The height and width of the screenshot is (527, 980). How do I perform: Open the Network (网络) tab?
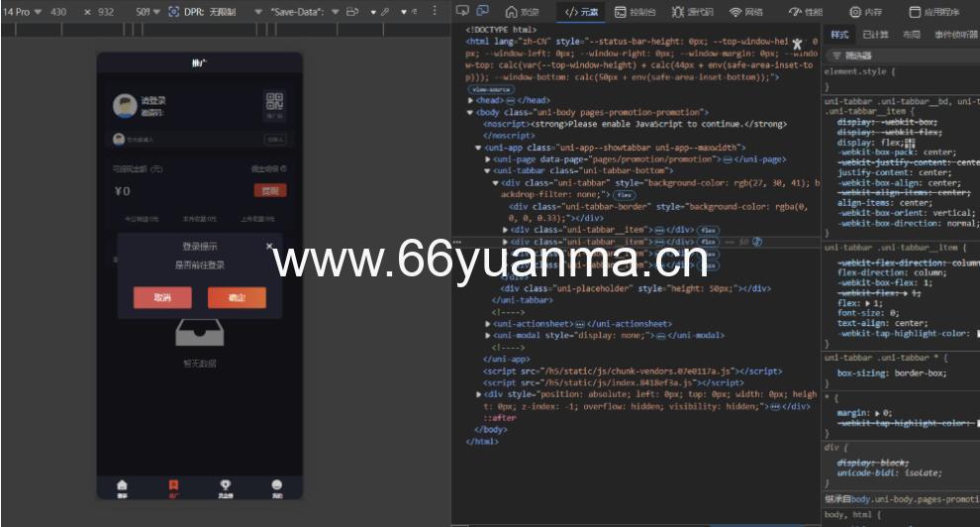746,12
